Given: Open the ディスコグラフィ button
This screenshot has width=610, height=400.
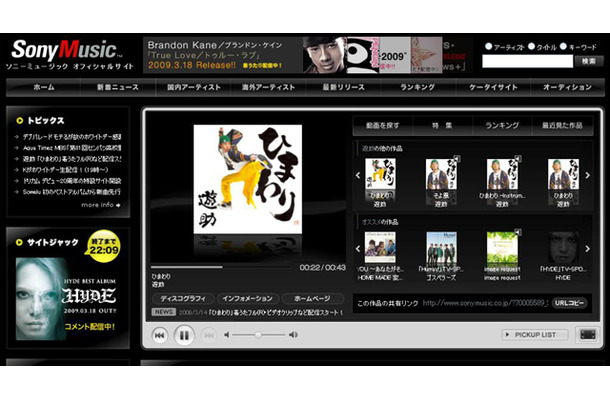Looking at the screenshot, I should click(x=183, y=298).
